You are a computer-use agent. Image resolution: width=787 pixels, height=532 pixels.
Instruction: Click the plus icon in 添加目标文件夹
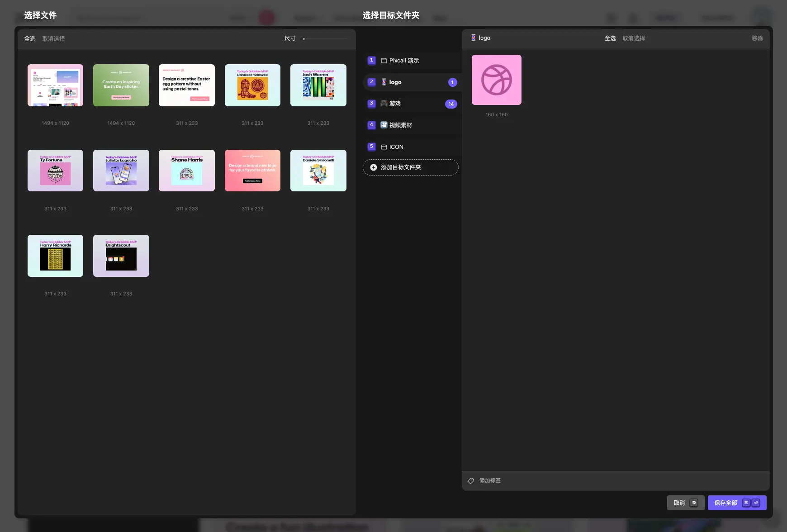pyautogui.click(x=374, y=167)
